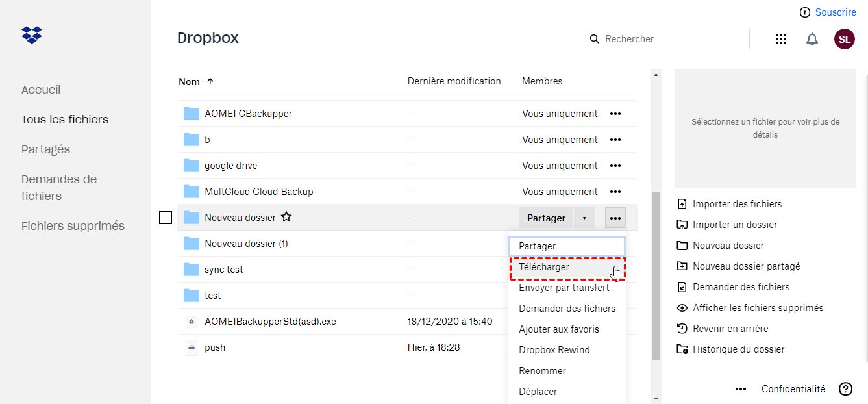Screen dimensions: 868x404
Task: Tick the checkbox beside Nouveau dossier
Action: coord(166,218)
